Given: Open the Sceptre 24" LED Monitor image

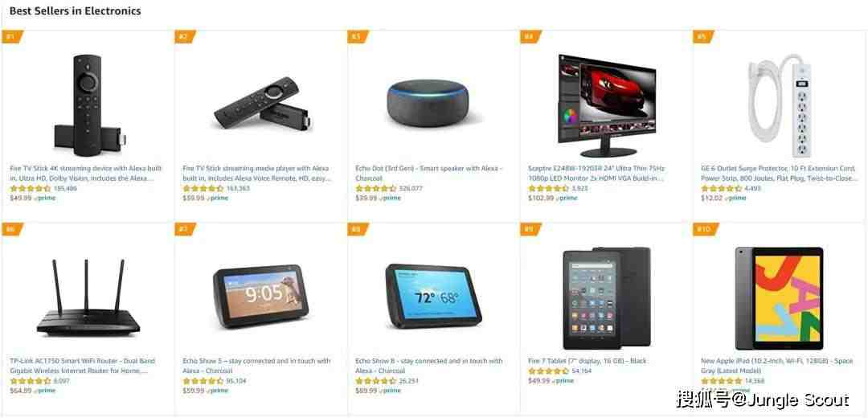Looking at the screenshot, I should [x=608, y=105].
